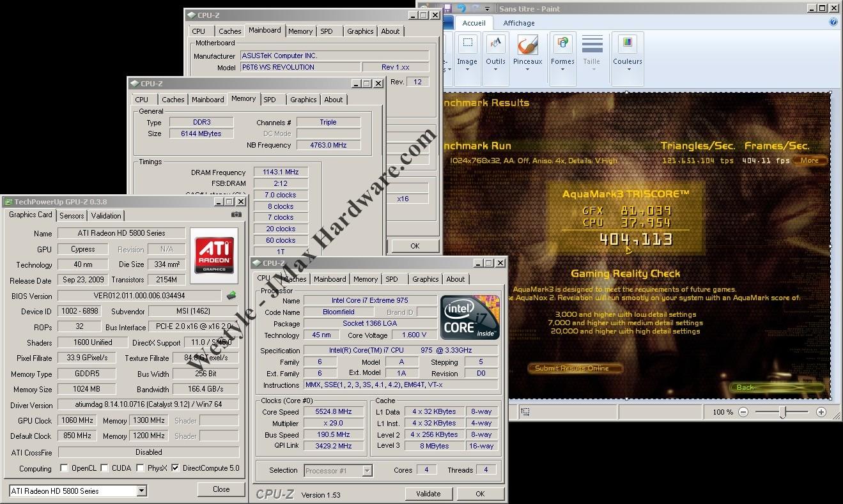Viewport: 843px width, 504px height.
Task: Open the About tab in the CPU-Z Mainboard window
Action: pos(391,31)
